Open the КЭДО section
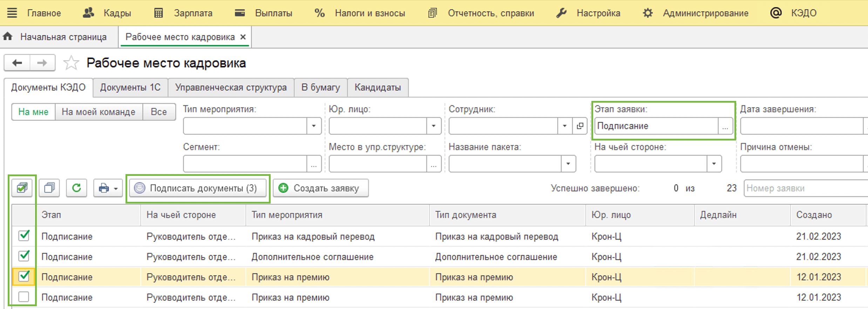868x309 pixels. point(793,13)
